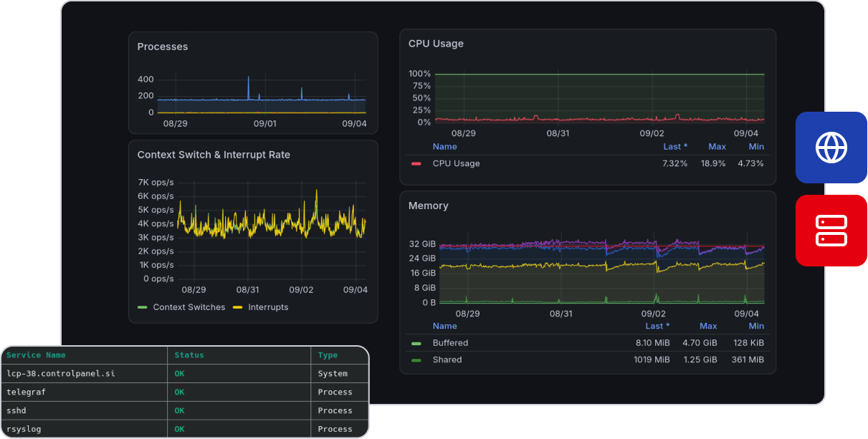Click the Shared legend color swatch
Viewport: 868px width, 439px height.
coord(416,360)
